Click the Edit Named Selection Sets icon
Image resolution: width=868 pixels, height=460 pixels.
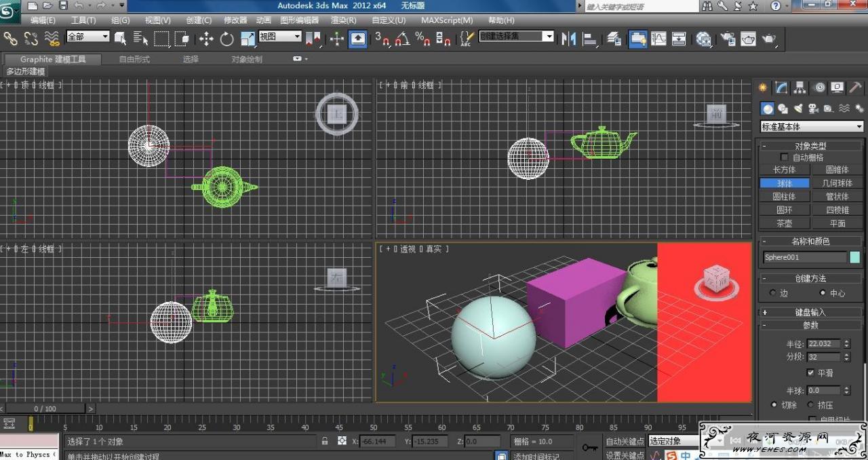coord(467,39)
